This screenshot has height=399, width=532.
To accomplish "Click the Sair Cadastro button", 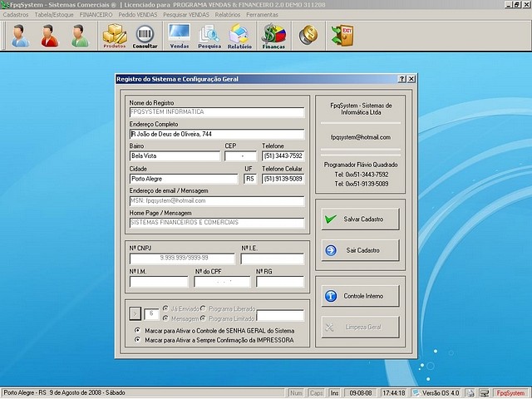I will [x=361, y=250].
